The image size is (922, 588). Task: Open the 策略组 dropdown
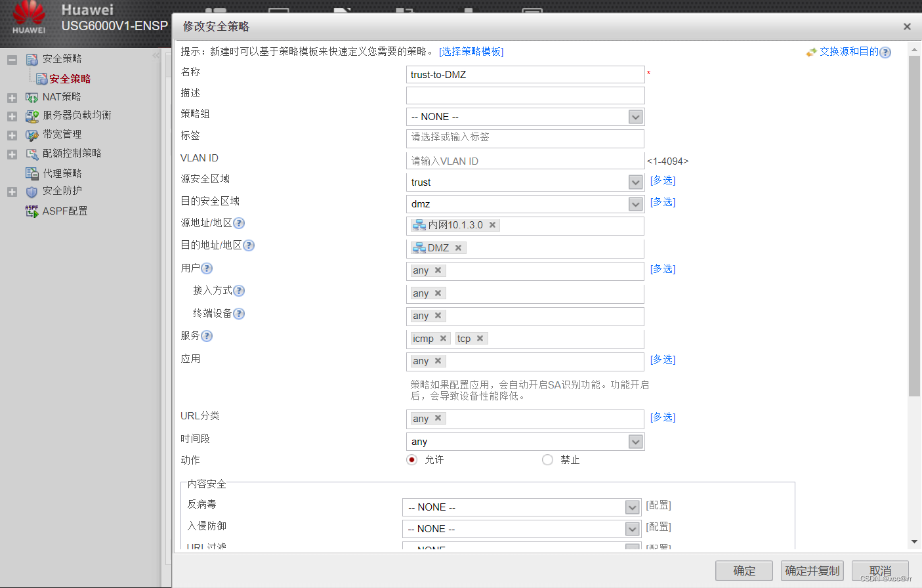pyautogui.click(x=635, y=117)
